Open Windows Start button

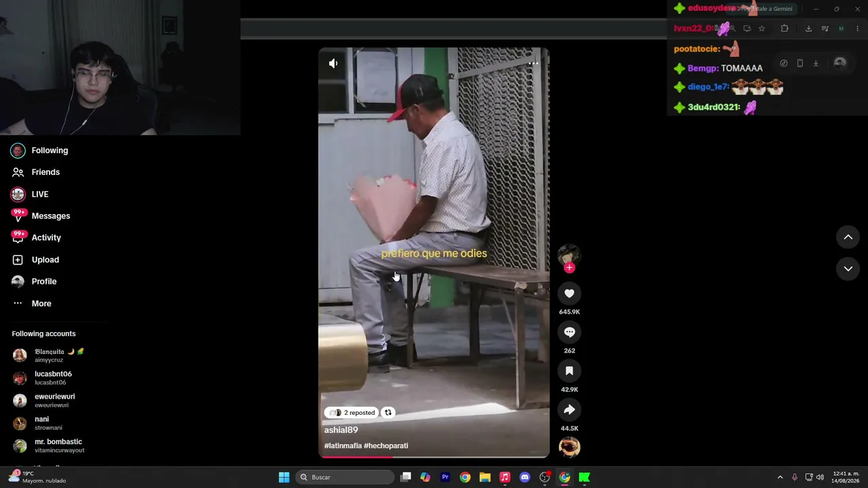(x=284, y=477)
